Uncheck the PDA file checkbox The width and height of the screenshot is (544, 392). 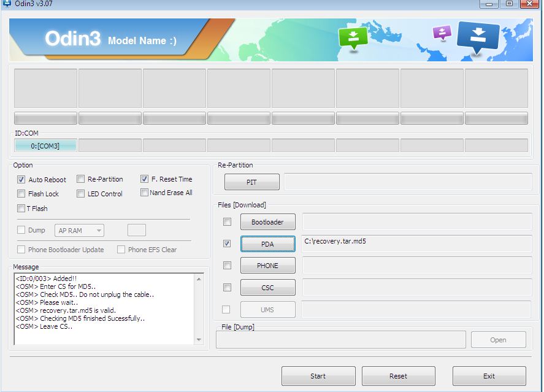click(x=228, y=244)
